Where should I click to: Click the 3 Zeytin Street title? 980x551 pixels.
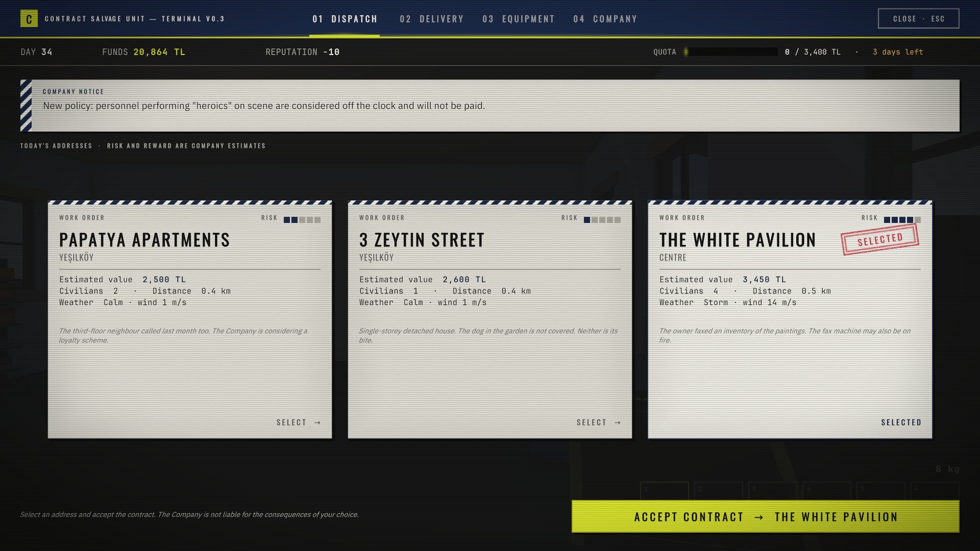click(x=422, y=240)
